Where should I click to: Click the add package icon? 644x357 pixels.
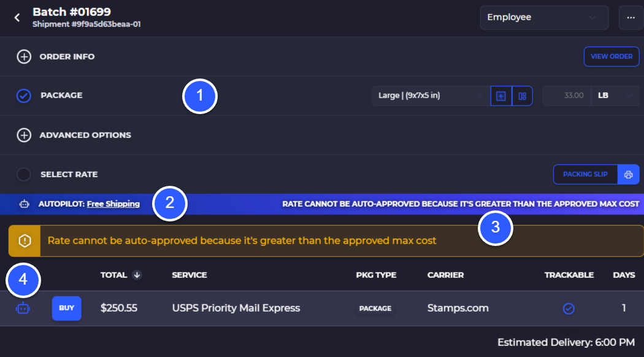(500, 96)
